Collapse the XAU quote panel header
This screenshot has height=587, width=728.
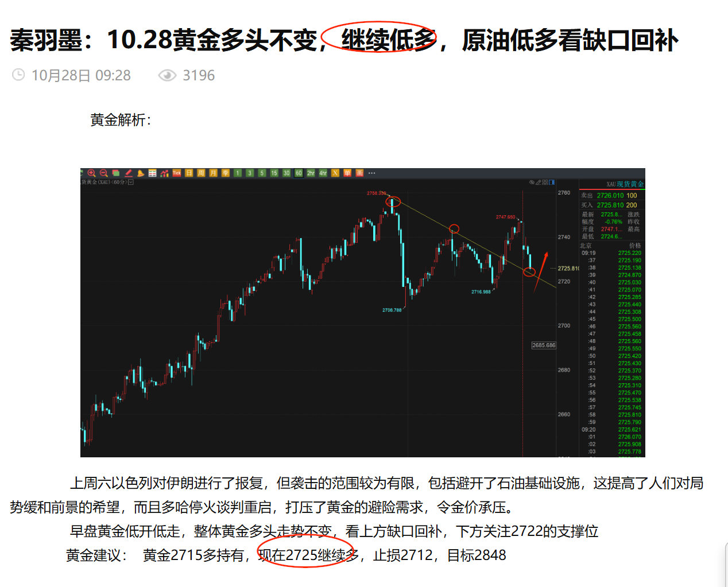pyautogui.click(x=626, y=184)
